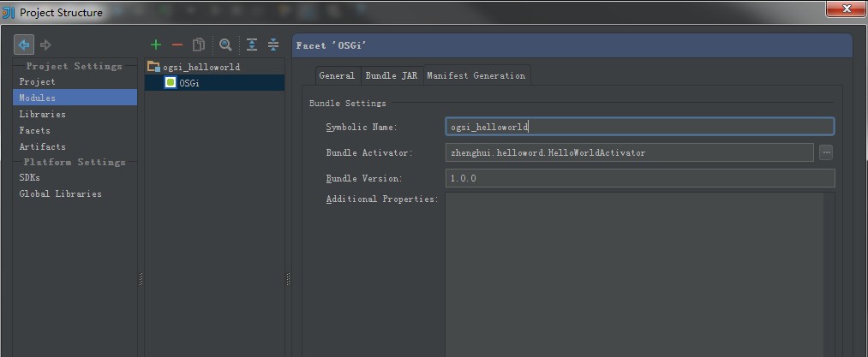Viewport: 868px width, 357px height.
Task: Browse for Bundle Activator class
Action: coord(826,152)
